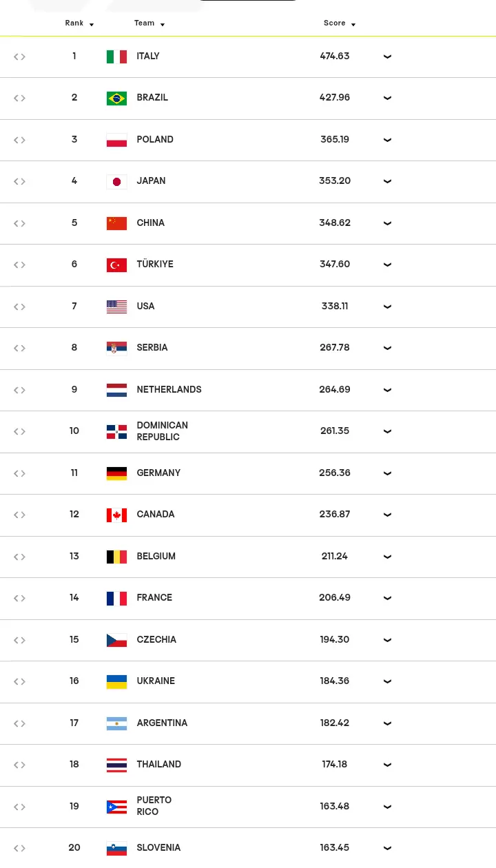This screenshot has height=868, width=496.
Task: Click rank-change arrows beside Germany
Action: 19,473
